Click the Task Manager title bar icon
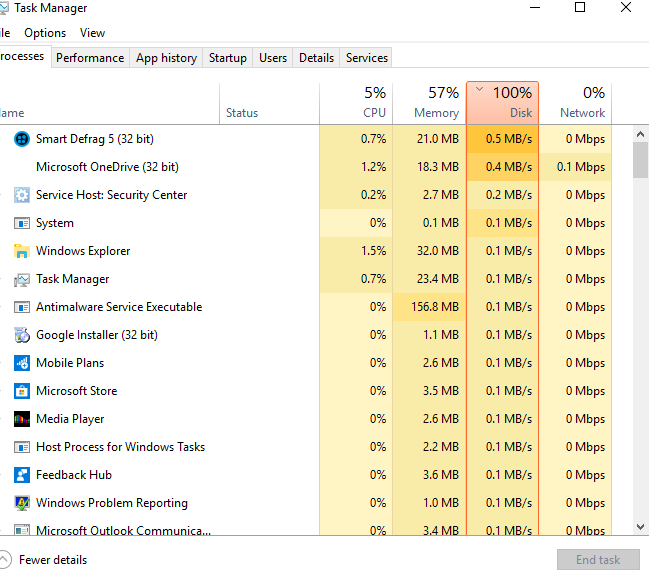Viewport: 649px width, 577px height. 4,8
